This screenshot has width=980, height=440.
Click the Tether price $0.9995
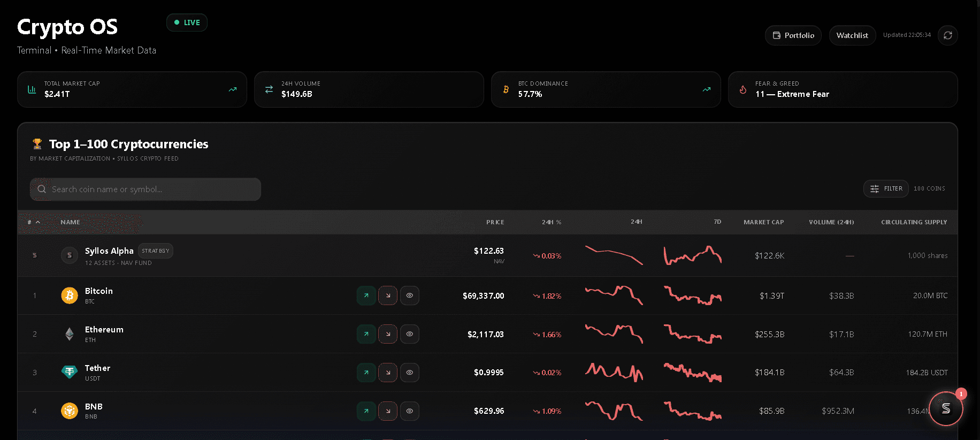point(488,373)
